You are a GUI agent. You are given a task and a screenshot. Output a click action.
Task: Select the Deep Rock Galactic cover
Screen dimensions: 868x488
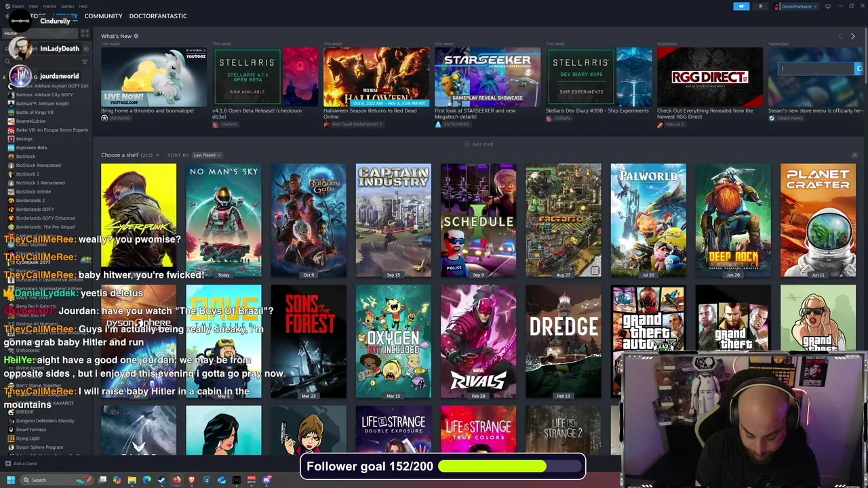[733, 220]
